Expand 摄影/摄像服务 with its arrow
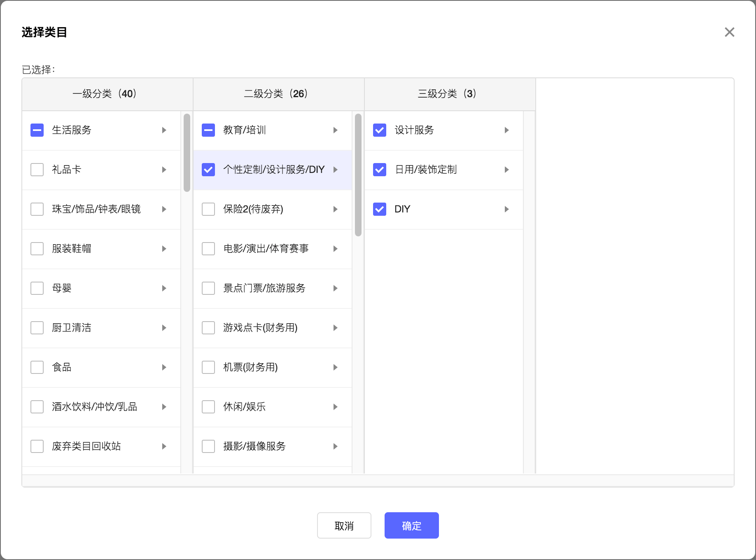This screenshot has height=560, width=756. 336,446
